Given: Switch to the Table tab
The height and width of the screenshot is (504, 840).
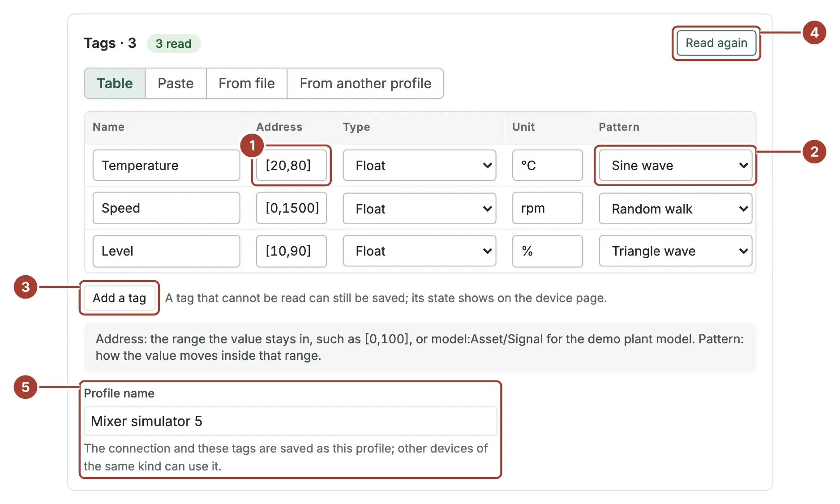Looking at the screenshot, I should pyautogui.click(x=115, y=83).
